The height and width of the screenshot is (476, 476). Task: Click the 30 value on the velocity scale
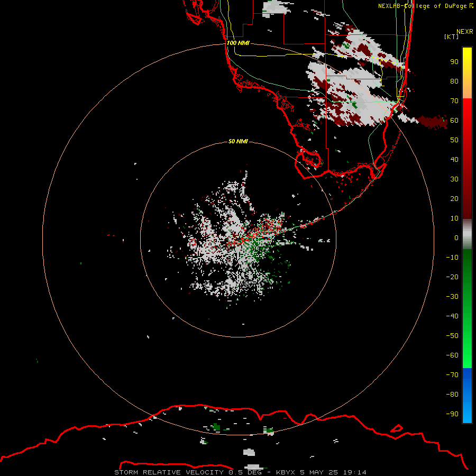pos(454,179)
